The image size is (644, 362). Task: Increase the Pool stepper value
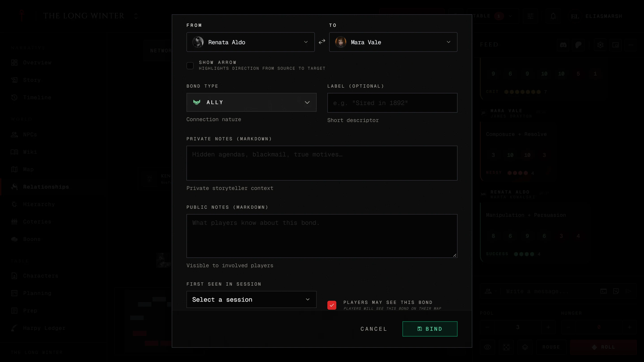click(548, 327)
